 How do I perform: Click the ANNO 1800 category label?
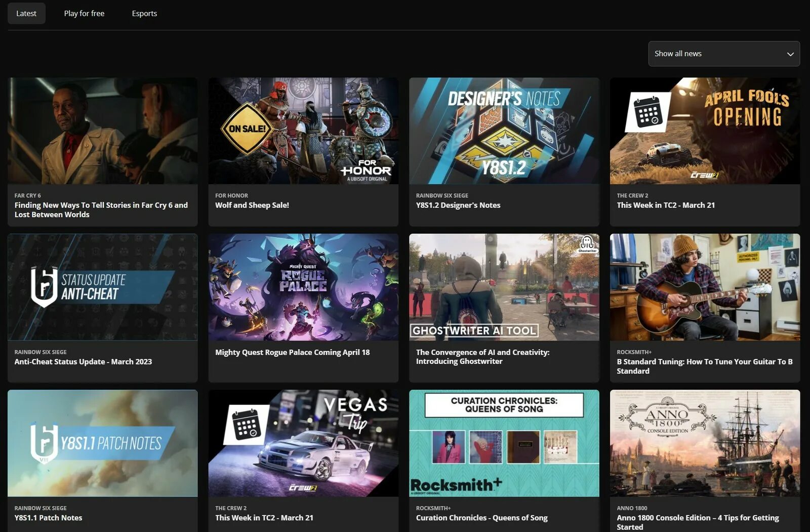632,508
